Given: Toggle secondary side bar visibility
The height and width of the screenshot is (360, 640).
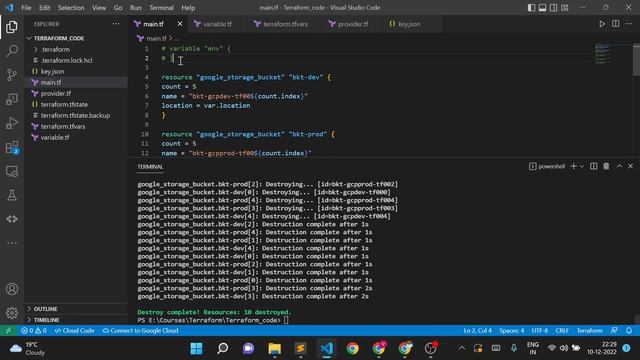Looking at the screenshot, I should [553, 8].
